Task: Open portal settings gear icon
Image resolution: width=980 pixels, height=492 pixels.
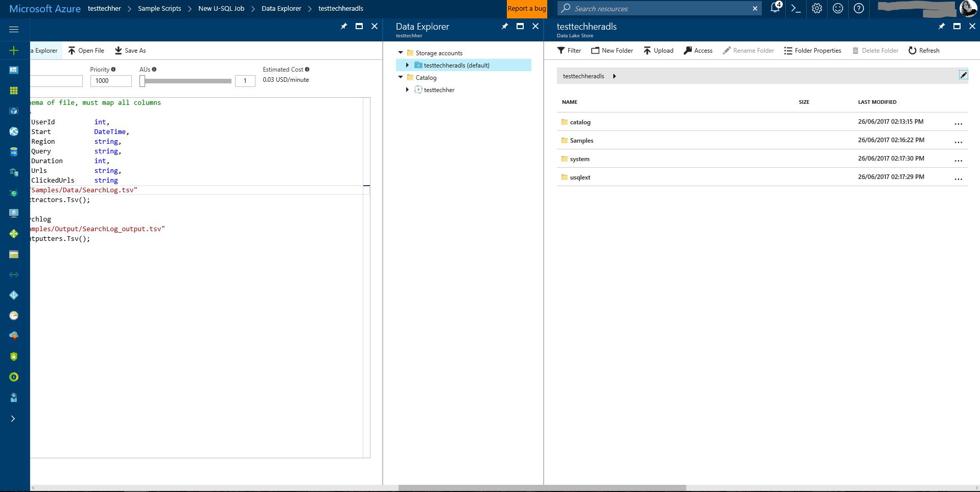Action: click(x=816, y=8)
